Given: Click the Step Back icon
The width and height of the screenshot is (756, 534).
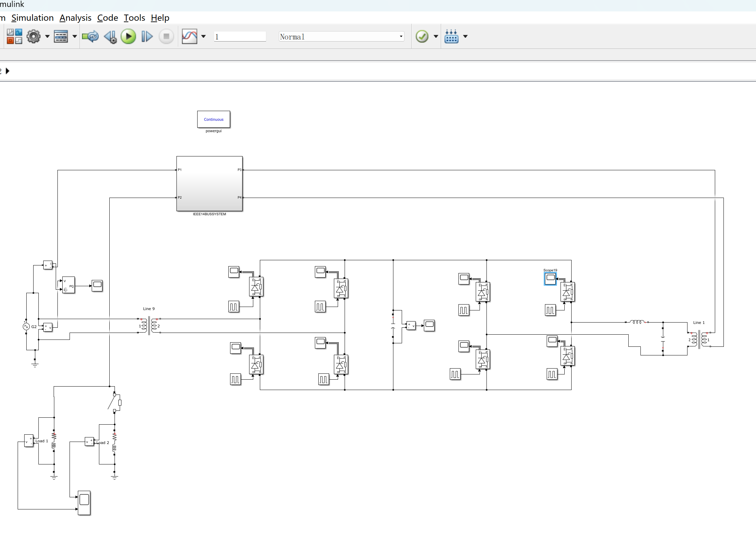Looking at the screenshot, I should (x=110, y=36).
